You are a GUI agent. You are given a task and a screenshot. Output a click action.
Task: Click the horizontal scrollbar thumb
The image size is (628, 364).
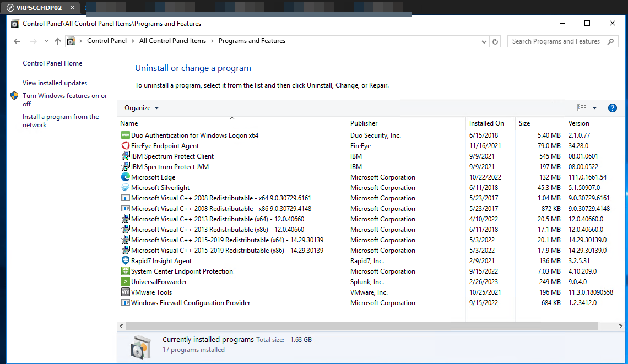click(362, 327)
